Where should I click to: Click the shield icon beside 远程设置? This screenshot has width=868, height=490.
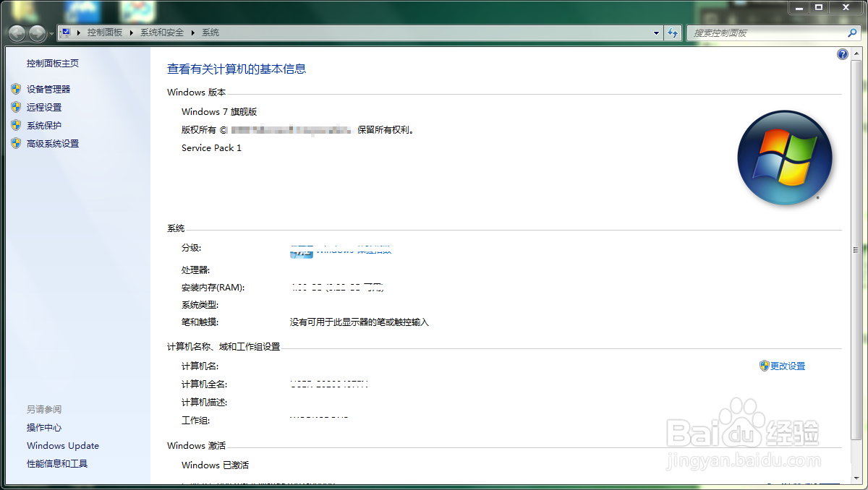click(x=16, y=107)
